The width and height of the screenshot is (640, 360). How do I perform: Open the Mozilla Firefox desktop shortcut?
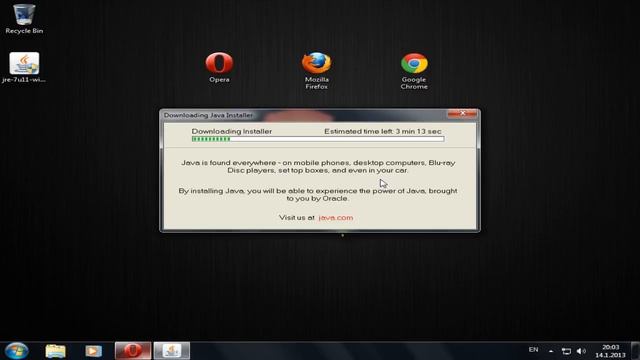[x=316, y=71]
